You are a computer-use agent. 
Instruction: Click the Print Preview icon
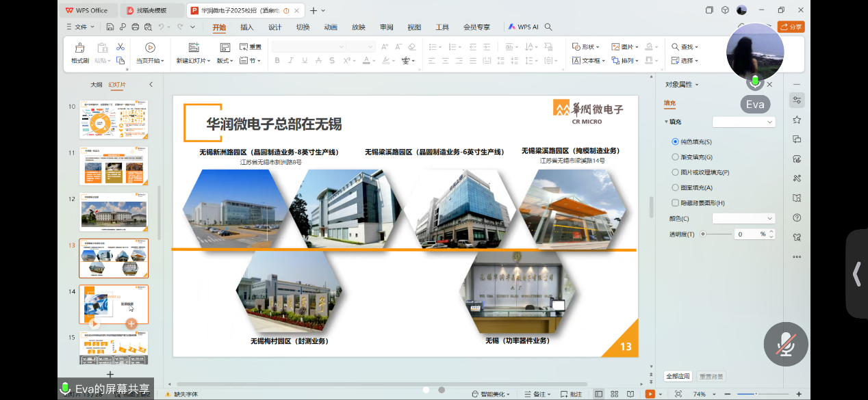point(148,27)
